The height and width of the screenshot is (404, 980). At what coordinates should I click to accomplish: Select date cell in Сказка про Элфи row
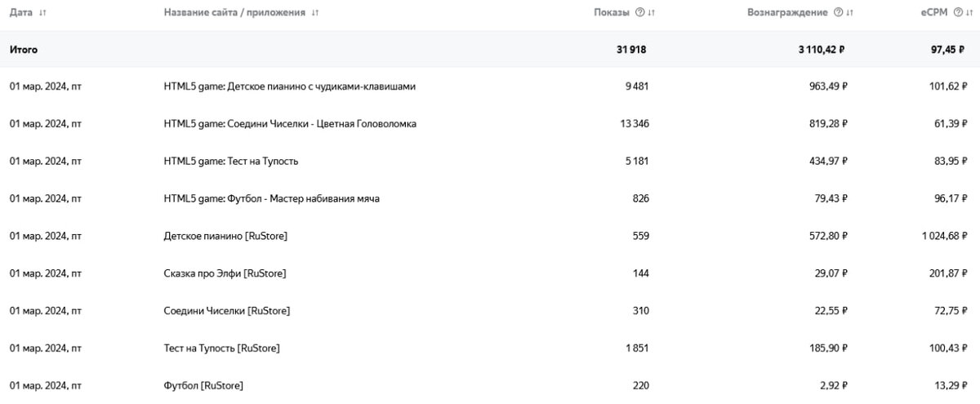click(46, 273)
